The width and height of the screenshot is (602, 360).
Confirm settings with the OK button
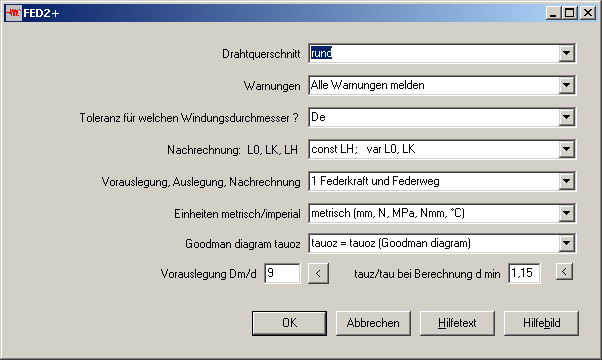coord(289,323)
